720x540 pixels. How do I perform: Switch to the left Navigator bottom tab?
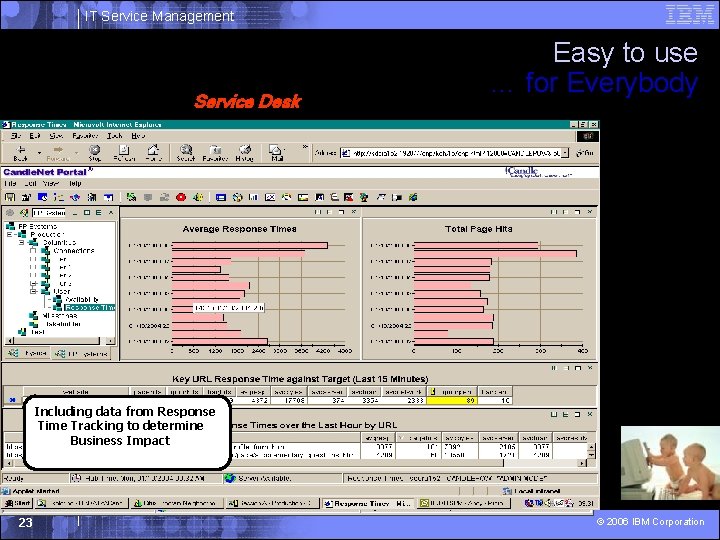click(28, 354)
